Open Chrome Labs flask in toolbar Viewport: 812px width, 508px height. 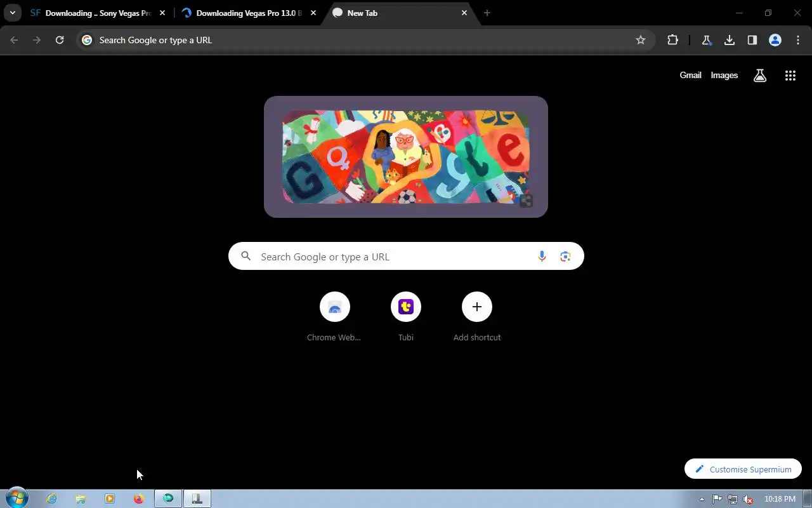[x=706, y=40]
